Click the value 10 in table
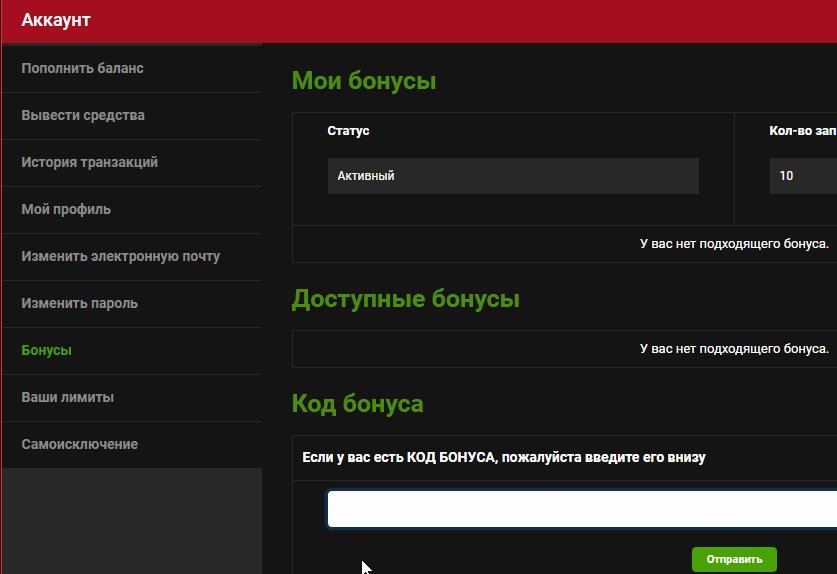The image size is (837, 574). 803,176
